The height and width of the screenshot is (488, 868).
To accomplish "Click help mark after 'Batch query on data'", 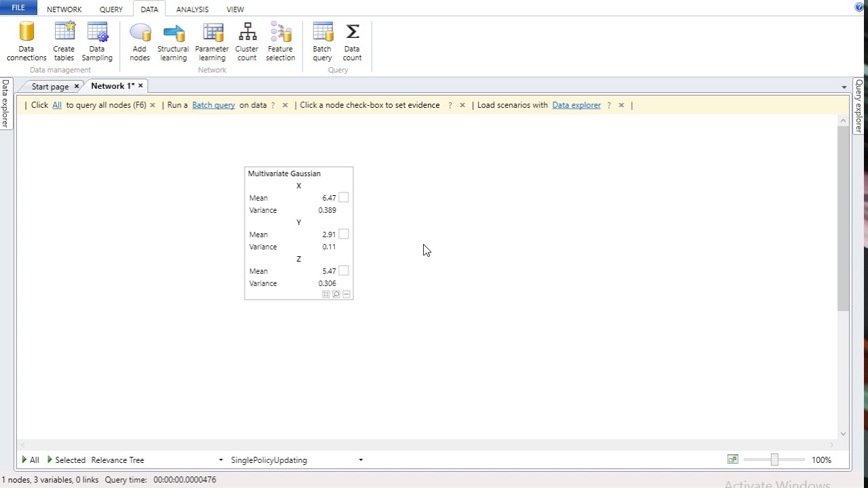I will 273,105.
